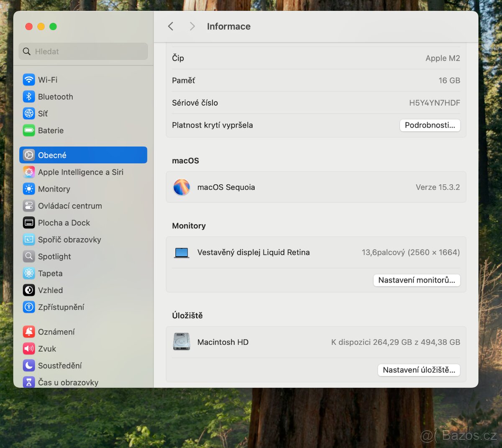
Task: Click the forward navigation arrow
Action: [192, 26]
